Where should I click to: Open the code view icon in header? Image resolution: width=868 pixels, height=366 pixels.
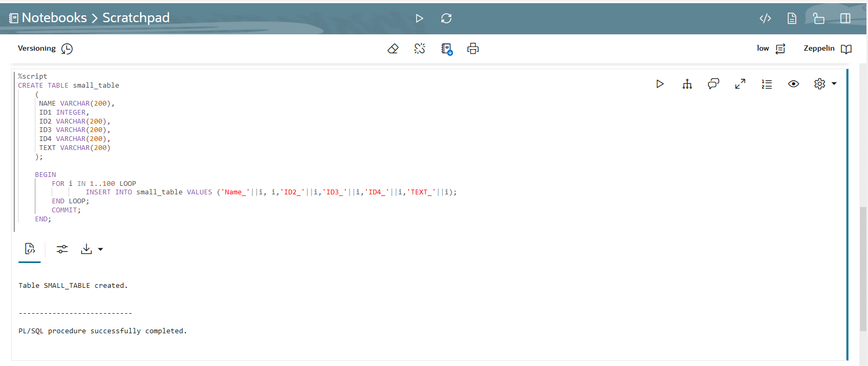pos(765,18)
